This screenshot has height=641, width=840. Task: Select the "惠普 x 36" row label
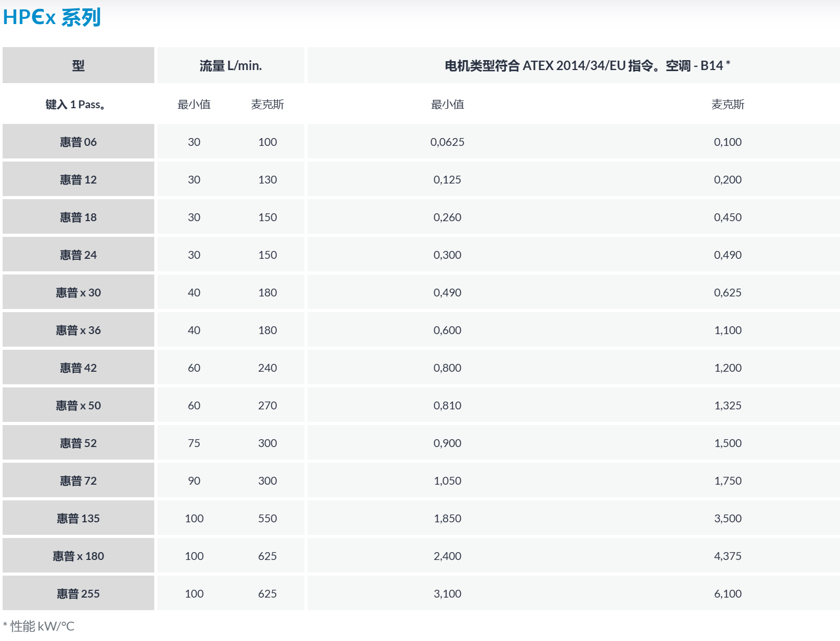[78, 330]
